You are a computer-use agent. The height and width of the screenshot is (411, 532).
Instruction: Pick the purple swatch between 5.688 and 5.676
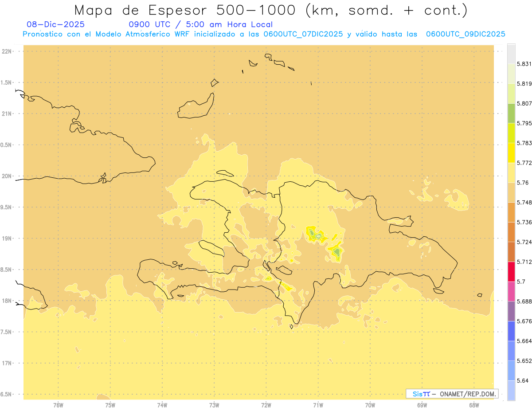point(511,311)
